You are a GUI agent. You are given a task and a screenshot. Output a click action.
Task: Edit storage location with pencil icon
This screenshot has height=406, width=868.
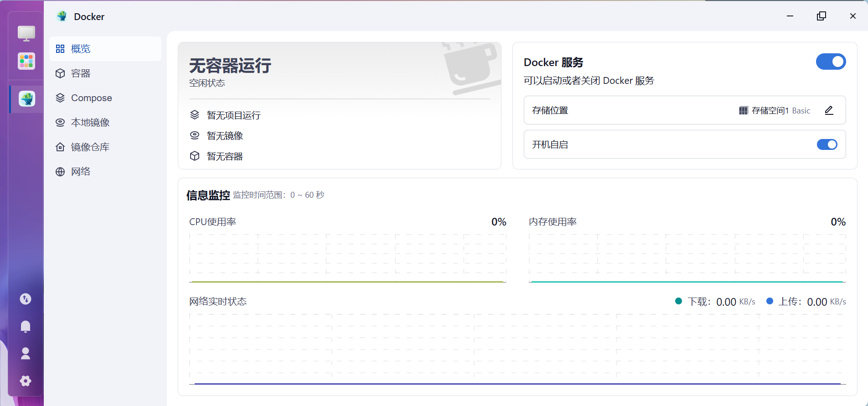click(829, 110)
